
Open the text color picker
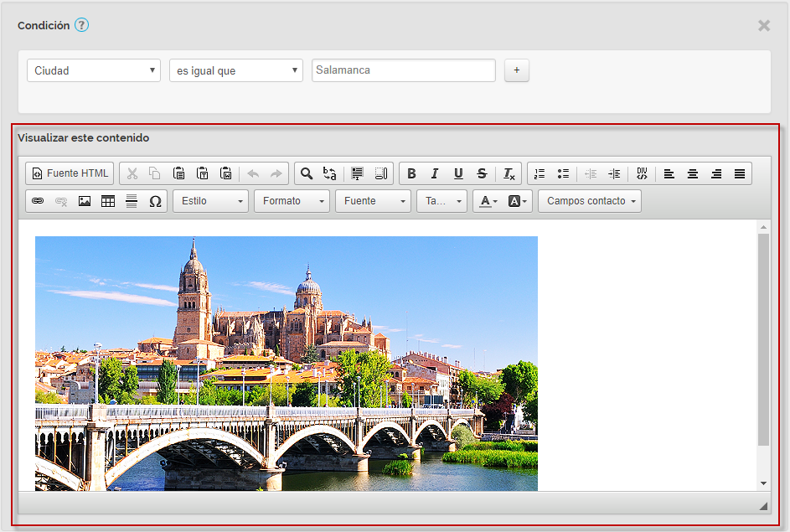(x=488, y=201)
